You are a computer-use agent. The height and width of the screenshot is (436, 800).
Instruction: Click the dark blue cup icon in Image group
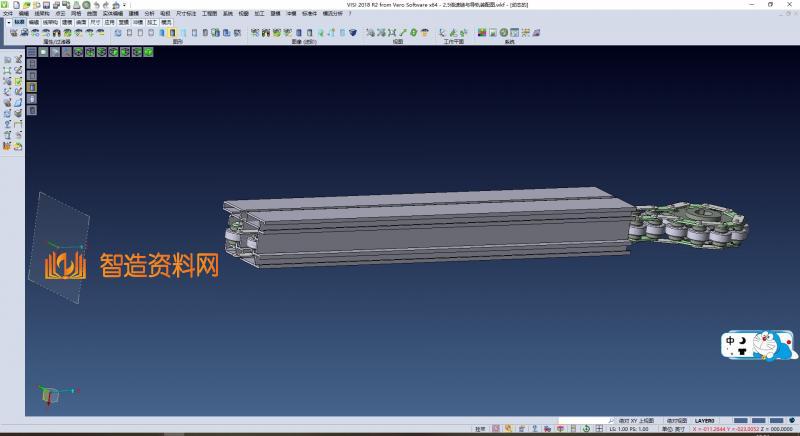352,33
